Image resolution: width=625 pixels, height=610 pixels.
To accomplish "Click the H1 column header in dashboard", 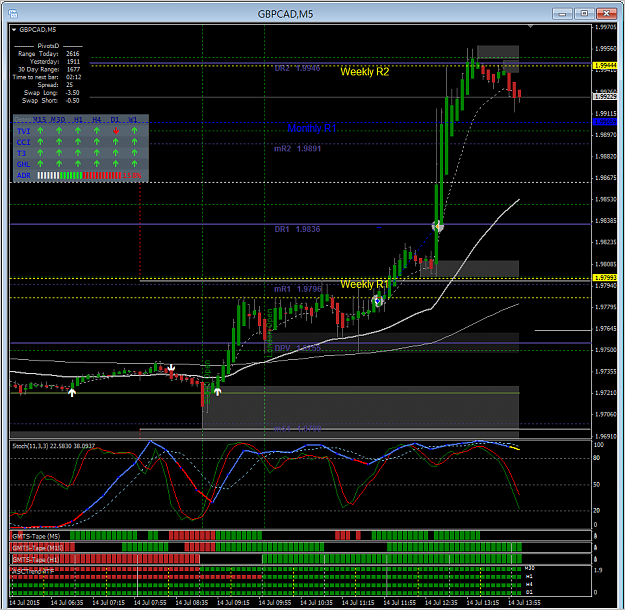I will pos(78,120).
